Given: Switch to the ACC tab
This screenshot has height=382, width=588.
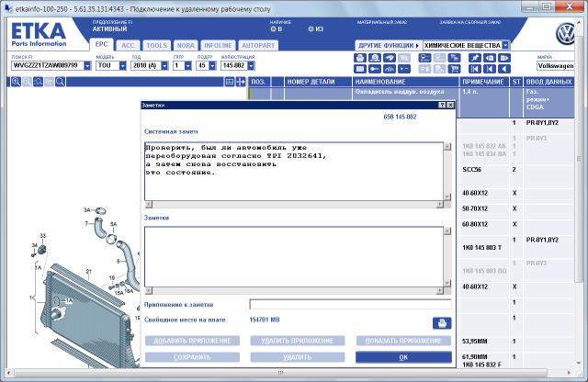Looking at the screenshot, I should click(128, 45).
